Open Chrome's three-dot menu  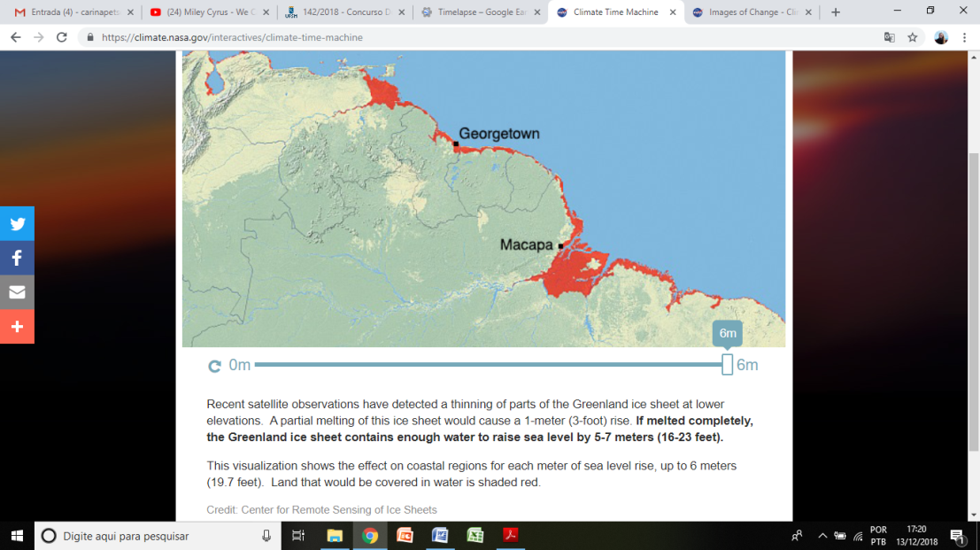[964, 37]
